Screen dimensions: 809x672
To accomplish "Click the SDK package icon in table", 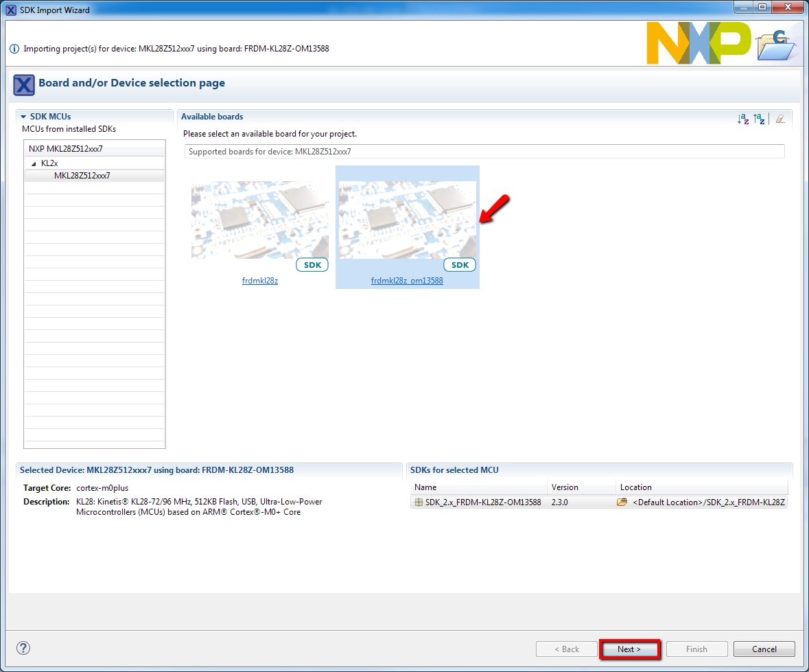I will (419, 502).
